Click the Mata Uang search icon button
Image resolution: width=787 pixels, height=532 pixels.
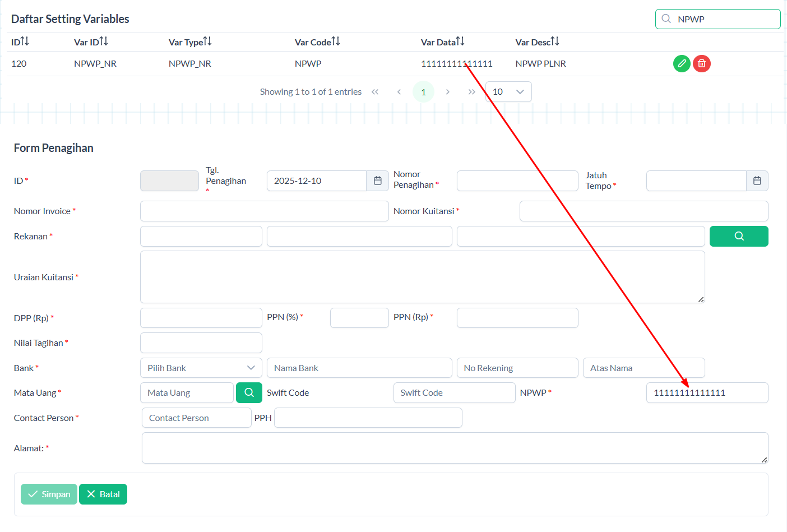pyautogui.click(x=249, y=393)
